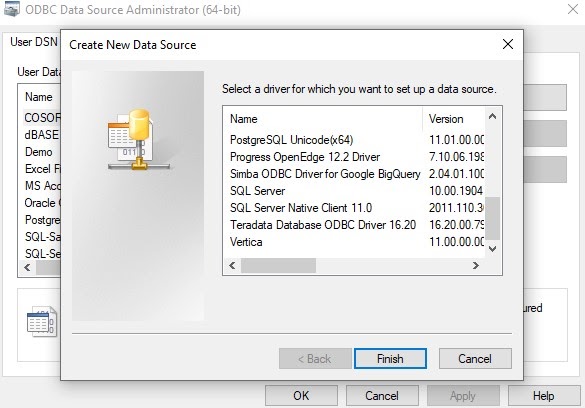Sort drivers by the Name column header
This screenshot has height=408, width=585.
[323, 119]
